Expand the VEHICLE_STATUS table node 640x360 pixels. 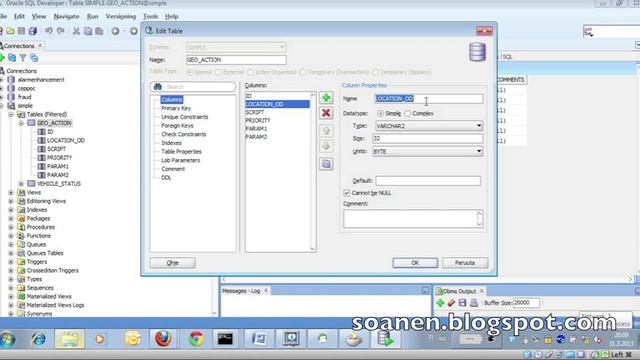(21, 184)
